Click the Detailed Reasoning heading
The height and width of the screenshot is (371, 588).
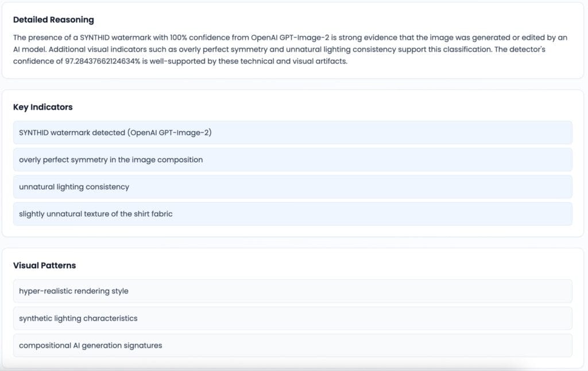click(53, 20)
